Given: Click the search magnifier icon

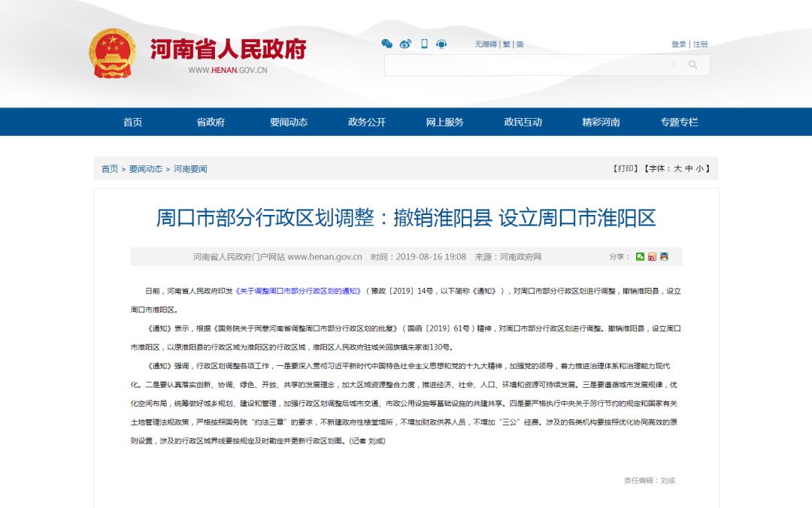Looking at the screenshot, I should 692,65.
